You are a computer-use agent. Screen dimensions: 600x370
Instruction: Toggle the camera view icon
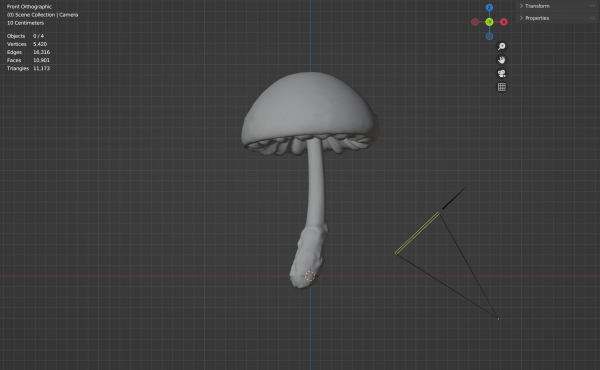coord(501,73)
